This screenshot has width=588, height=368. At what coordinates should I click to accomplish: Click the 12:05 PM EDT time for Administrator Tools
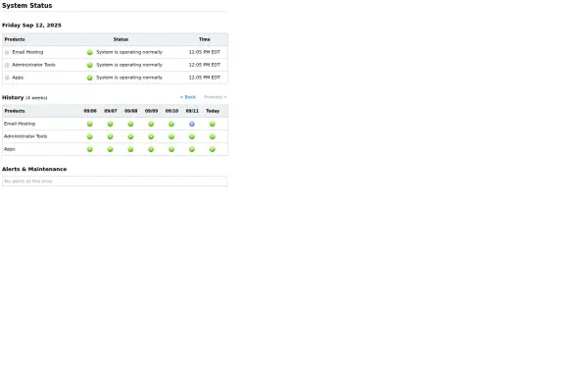coord(205,65)
